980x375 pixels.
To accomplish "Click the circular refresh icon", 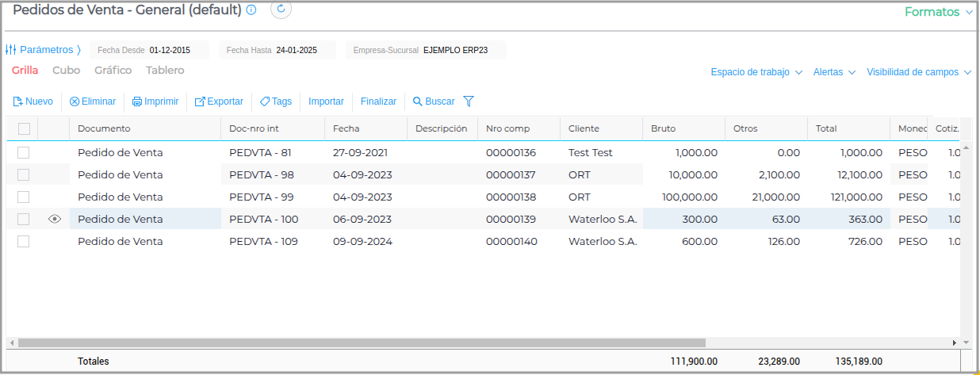I will (281, 9).
